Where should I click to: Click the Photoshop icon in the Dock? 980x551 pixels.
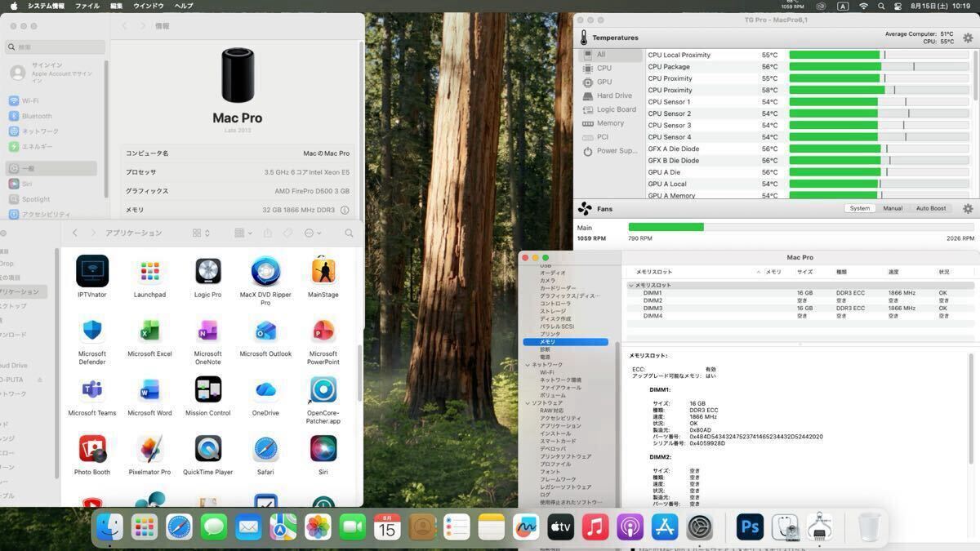coord(750,527)
